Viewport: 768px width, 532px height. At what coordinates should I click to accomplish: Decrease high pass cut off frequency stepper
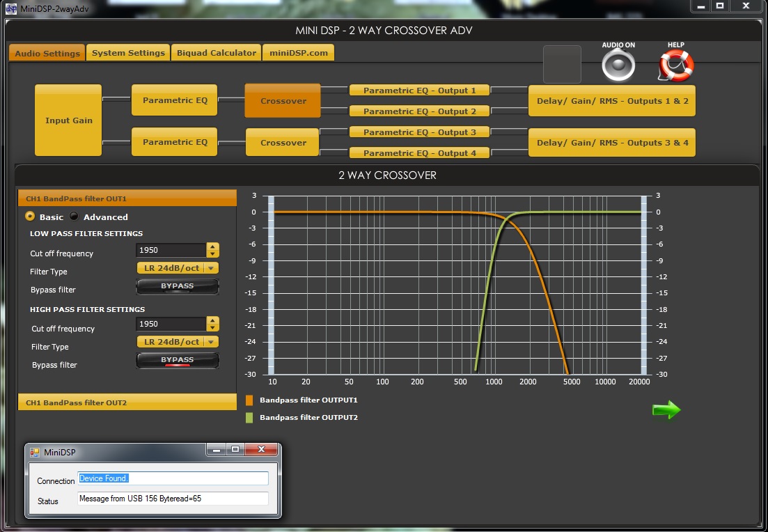tap(212, 327)
